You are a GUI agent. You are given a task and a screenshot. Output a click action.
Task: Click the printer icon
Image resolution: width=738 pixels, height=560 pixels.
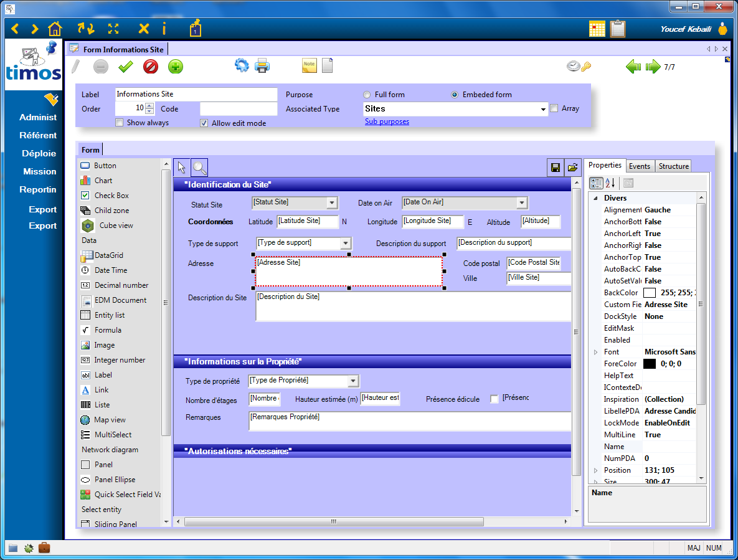(262, 65)
